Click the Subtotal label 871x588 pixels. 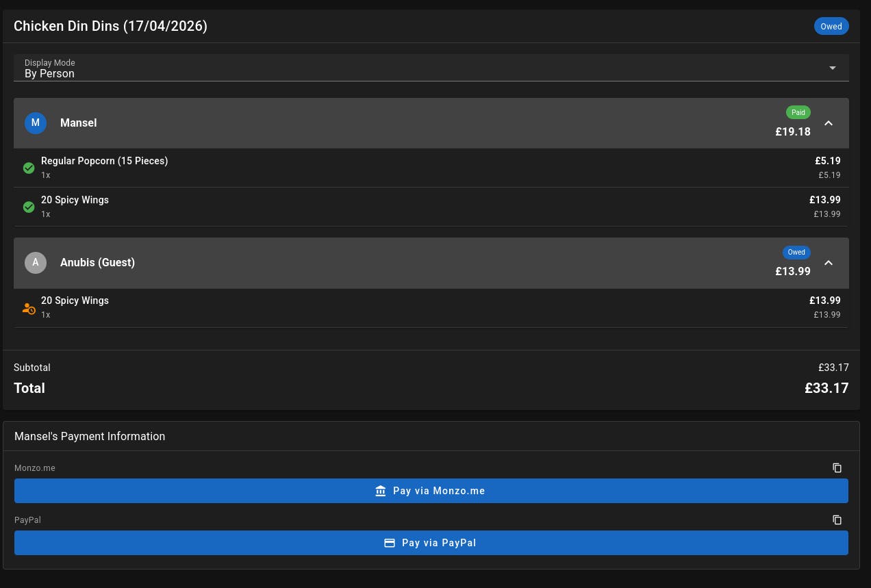[x=32, y=368]
